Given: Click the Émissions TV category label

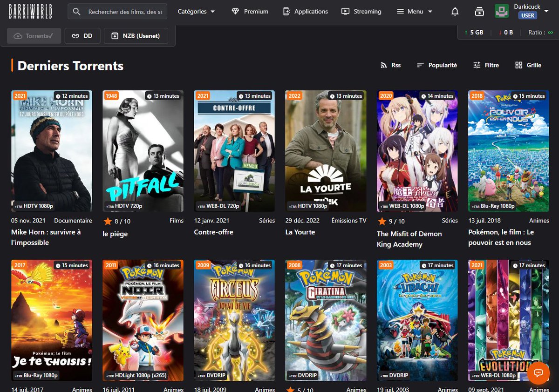Looking at the screenshot, I should (x=349, y=221).
